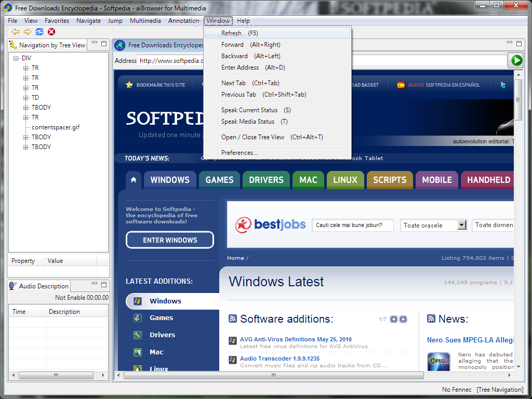The height and width of the screenshot is (399, 532).
Task: Minimize the Navigation by Tree View panel
Action: click(x=95, y=43)
